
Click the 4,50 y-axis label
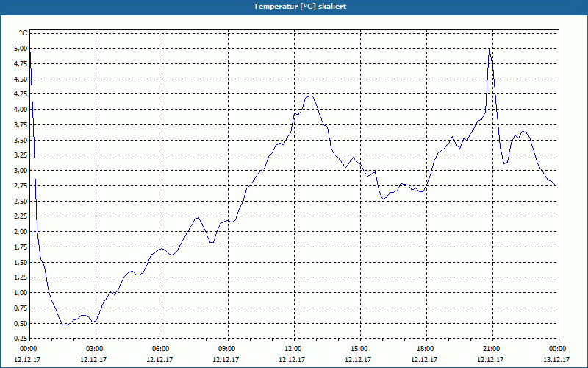(21, 79)
